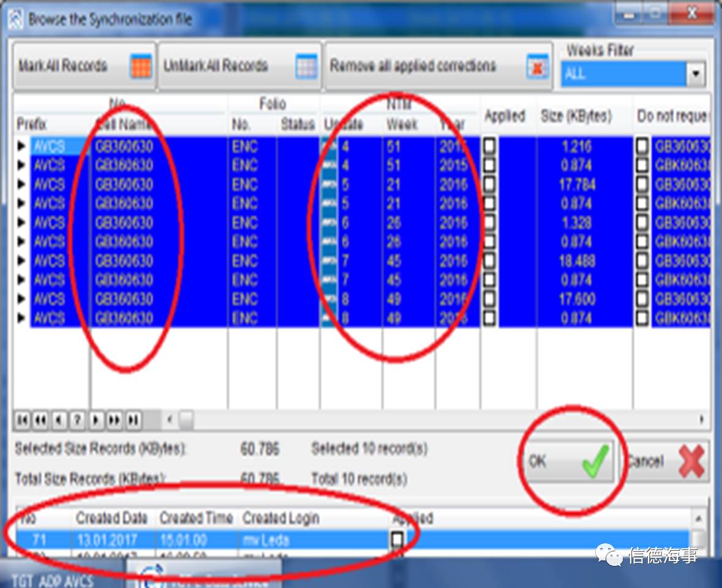Go to previous record arrow button
This screenshot has height=588, width=722.
tap(59, 420)
